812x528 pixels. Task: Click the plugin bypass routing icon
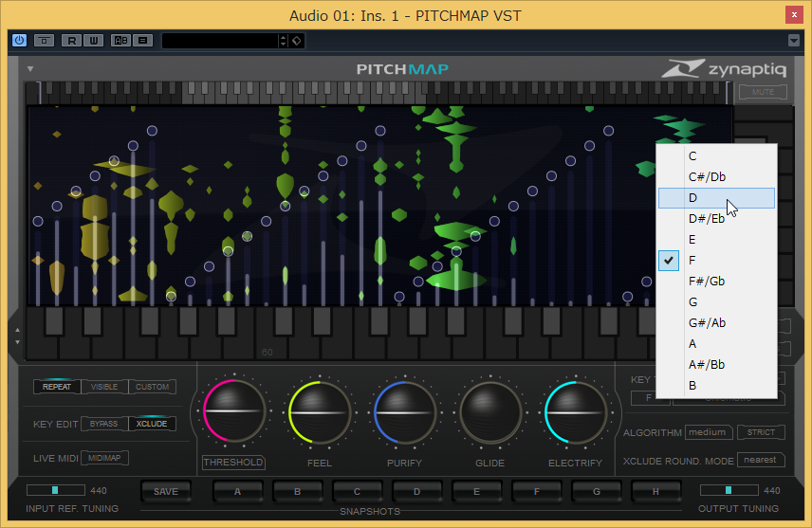coord(44,41)
